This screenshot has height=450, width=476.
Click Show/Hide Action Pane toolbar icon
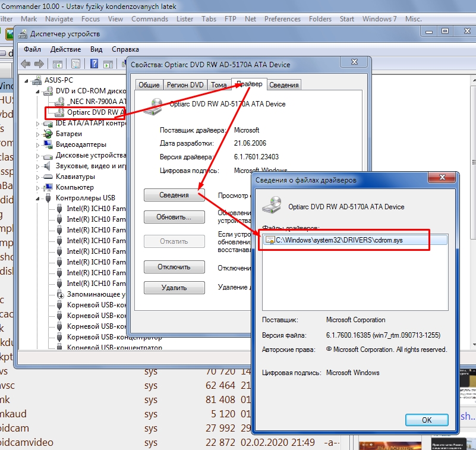click(108, 64)
